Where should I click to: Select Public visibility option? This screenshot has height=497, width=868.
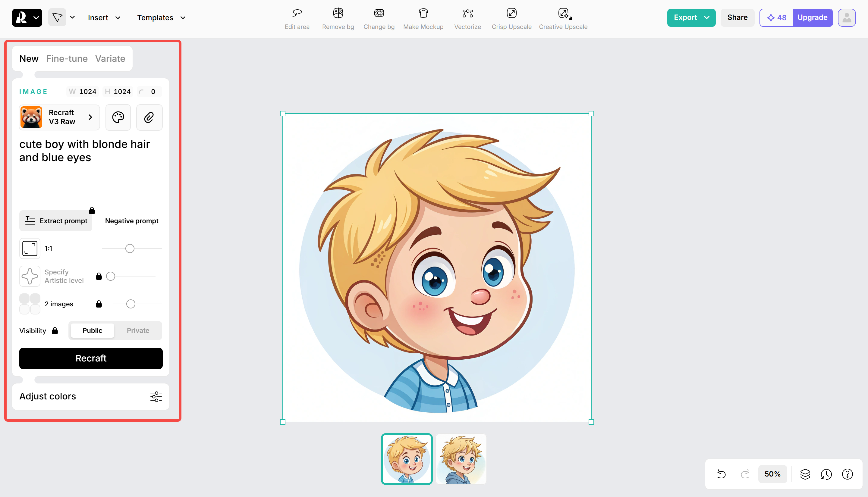(x=92, y=330)
